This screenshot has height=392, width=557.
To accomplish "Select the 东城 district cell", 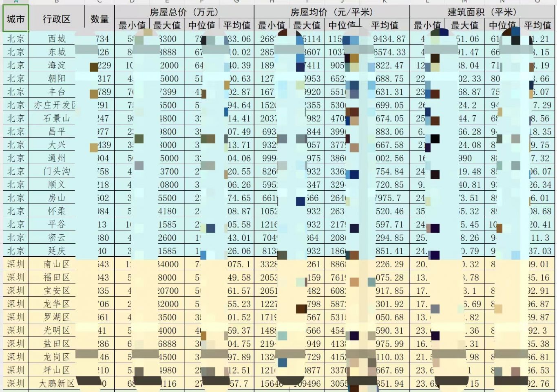I will pos(57,52).
